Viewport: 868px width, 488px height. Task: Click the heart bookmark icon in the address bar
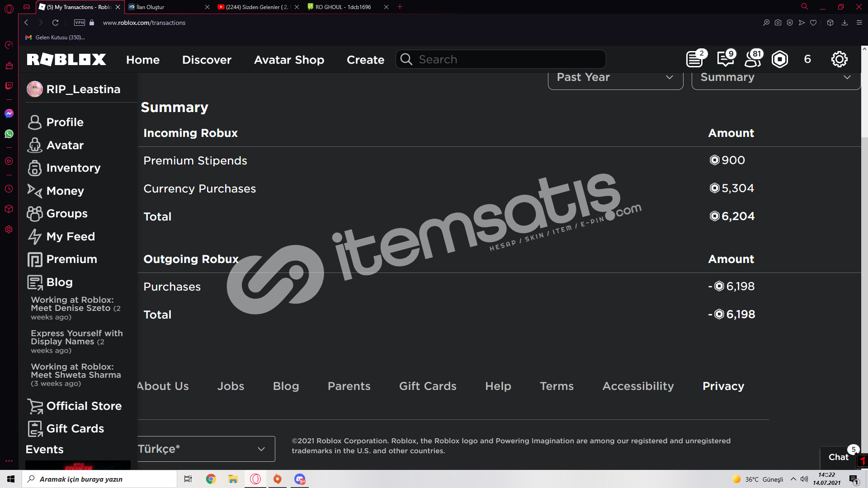[x=813, y=23]
